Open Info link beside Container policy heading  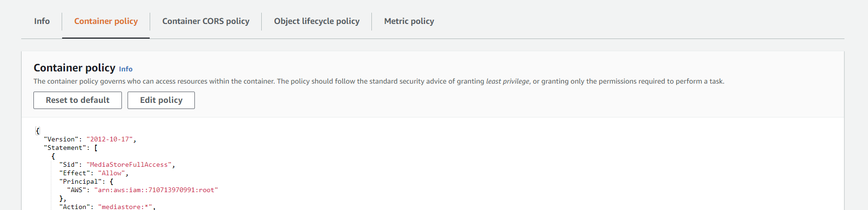coord(126,69)
